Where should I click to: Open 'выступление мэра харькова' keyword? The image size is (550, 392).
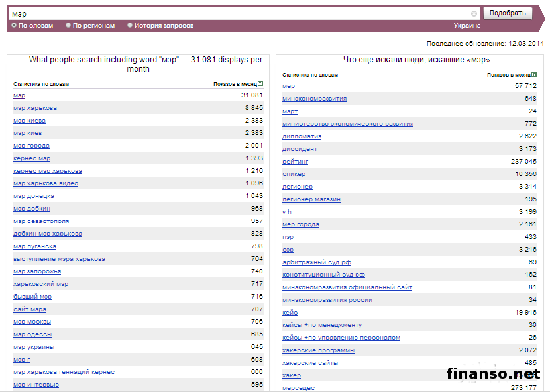tap(59, 259)
